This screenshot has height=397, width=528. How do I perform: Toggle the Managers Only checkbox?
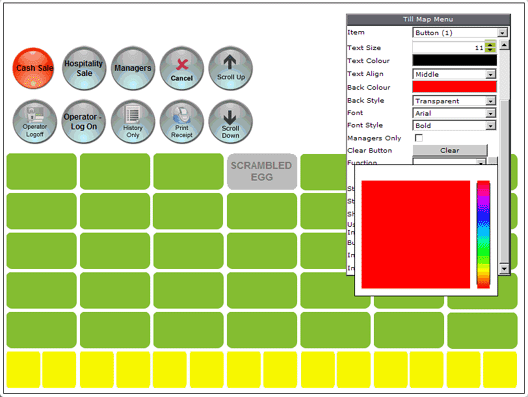(419, 138)
